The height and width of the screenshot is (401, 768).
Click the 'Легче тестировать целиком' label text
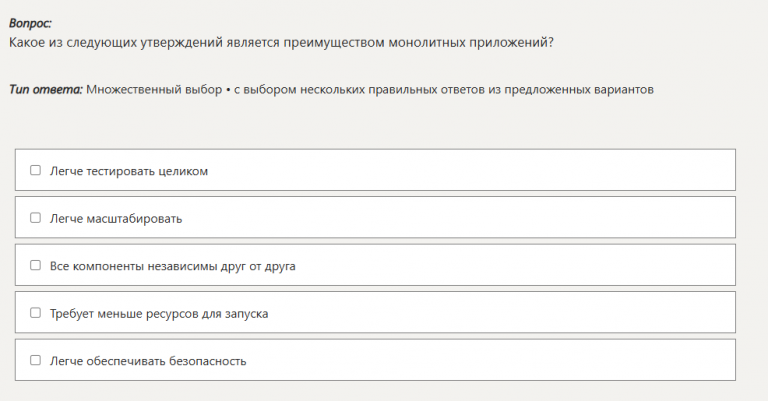tap(129, 171)
